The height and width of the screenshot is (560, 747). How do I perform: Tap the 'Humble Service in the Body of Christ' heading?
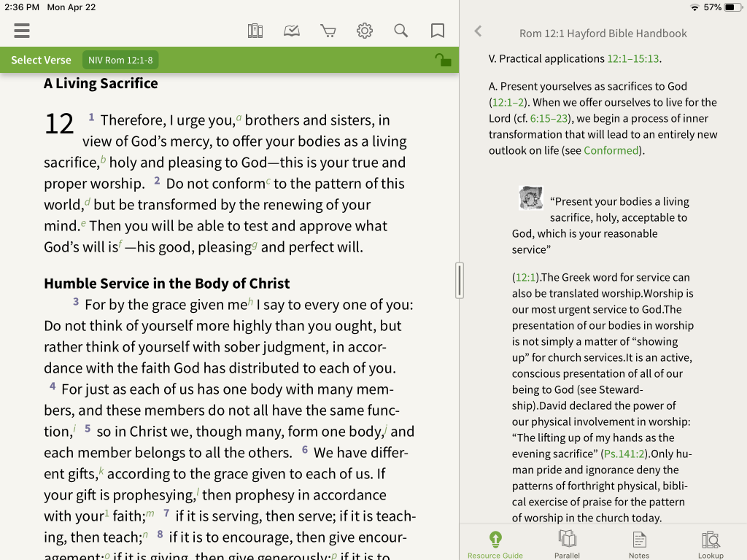167,284
